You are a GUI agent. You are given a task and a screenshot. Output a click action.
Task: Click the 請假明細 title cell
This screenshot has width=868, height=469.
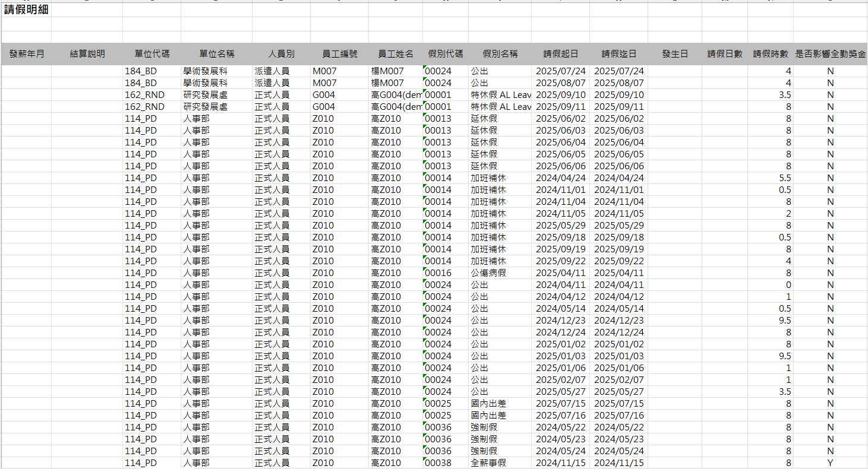[26, 10]
